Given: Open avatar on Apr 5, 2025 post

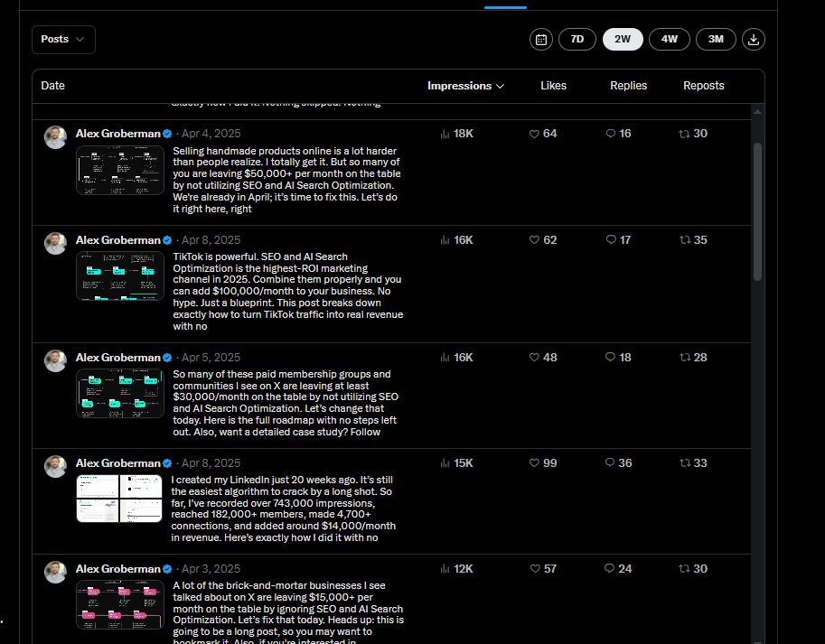Looking at the screenshot, I should click(55, 360).
